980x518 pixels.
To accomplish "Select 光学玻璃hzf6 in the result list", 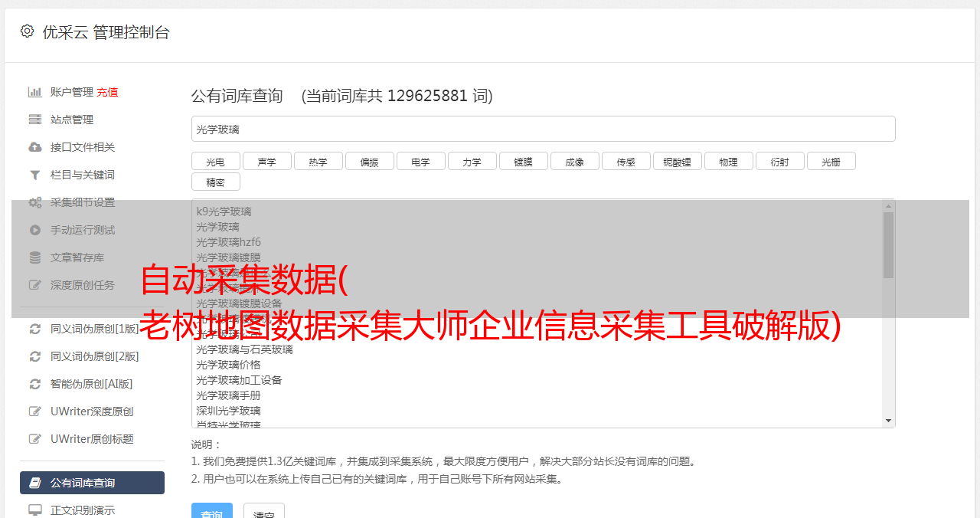I will click(228, 242).
